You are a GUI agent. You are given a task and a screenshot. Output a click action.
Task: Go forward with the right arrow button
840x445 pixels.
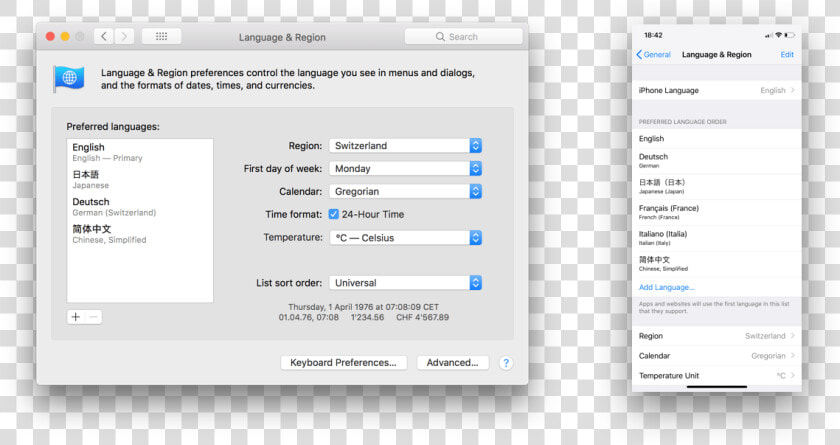click(x=124, y=36)
